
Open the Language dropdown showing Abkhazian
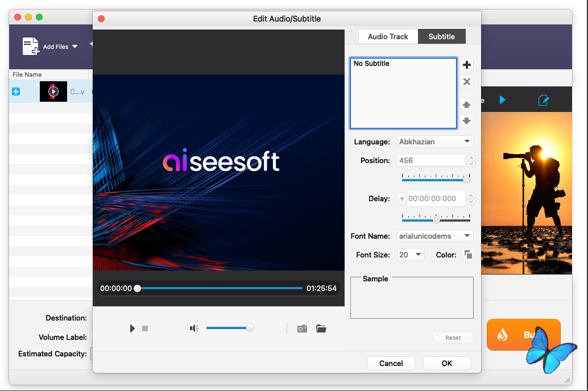coord(434,142)
